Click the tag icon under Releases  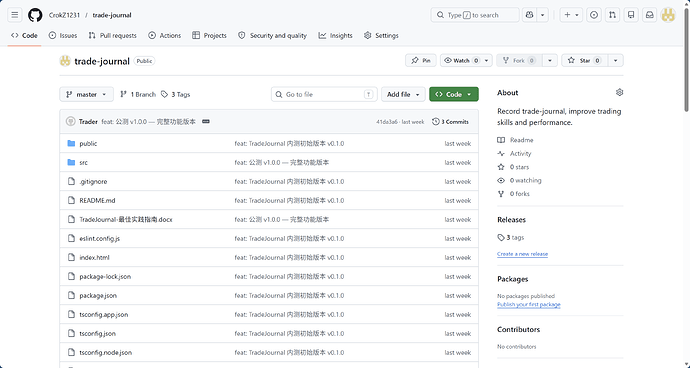pos(501,238)
